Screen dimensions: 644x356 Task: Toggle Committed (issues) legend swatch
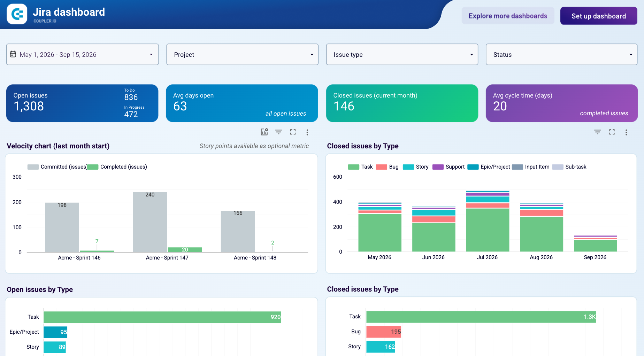click(33, 167)
